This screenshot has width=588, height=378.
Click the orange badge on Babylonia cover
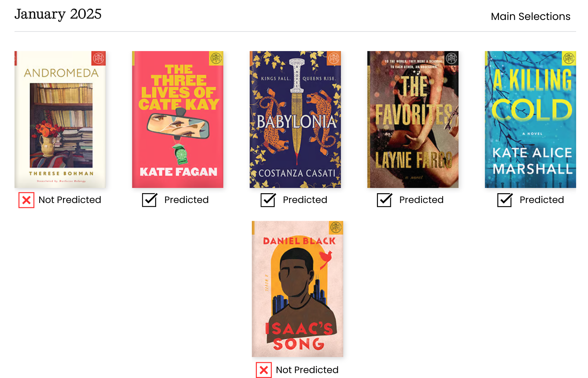334,58
